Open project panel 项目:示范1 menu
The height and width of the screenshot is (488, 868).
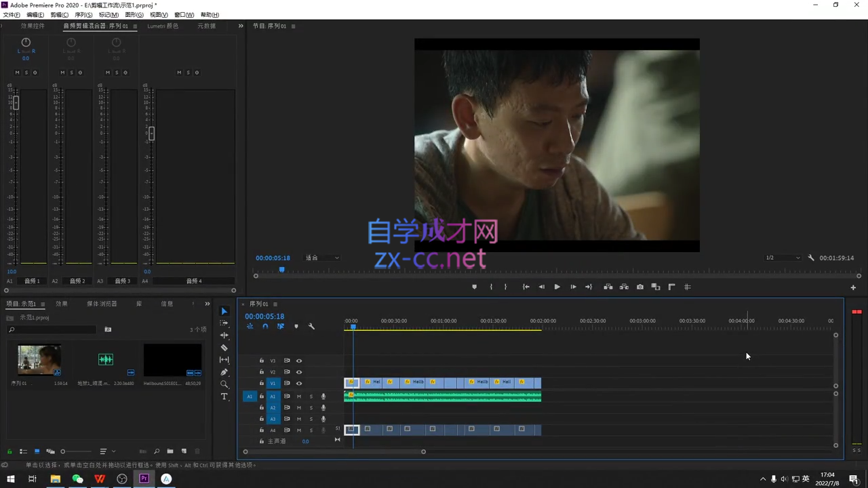[43, 304]
